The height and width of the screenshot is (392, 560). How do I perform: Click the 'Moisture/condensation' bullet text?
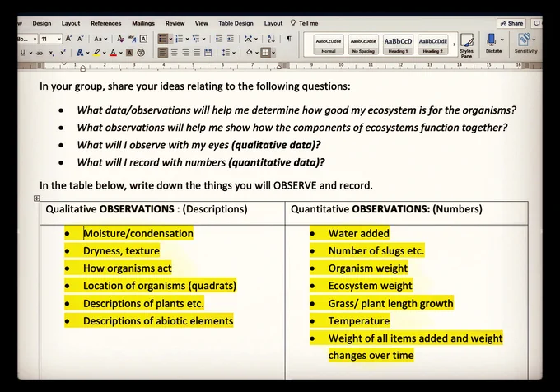138,234
